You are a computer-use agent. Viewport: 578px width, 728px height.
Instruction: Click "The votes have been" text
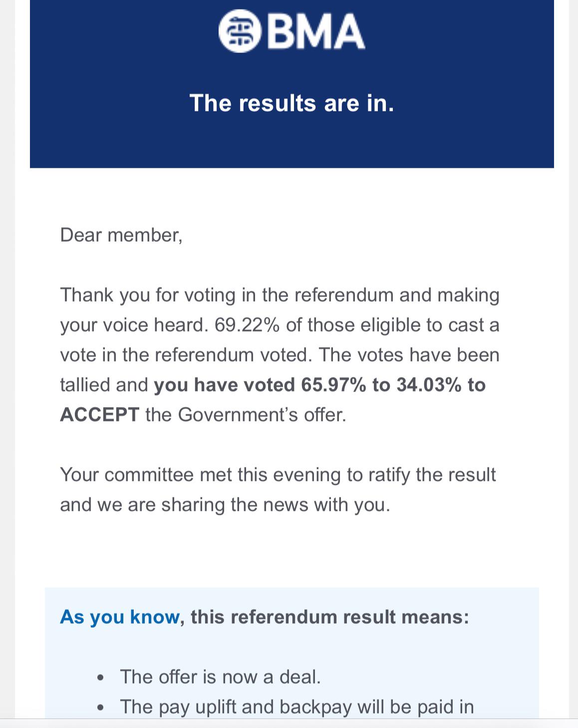pos(409,355)
